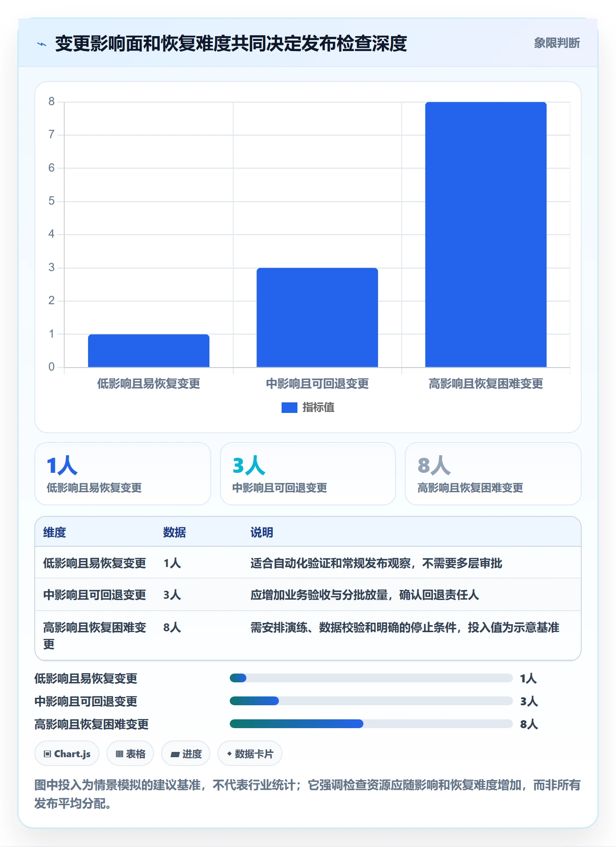Click the progress bar for 低影响且易恢复变更
Image resolution: width=616 pixels, height=847 pixels.
(371, 678)
